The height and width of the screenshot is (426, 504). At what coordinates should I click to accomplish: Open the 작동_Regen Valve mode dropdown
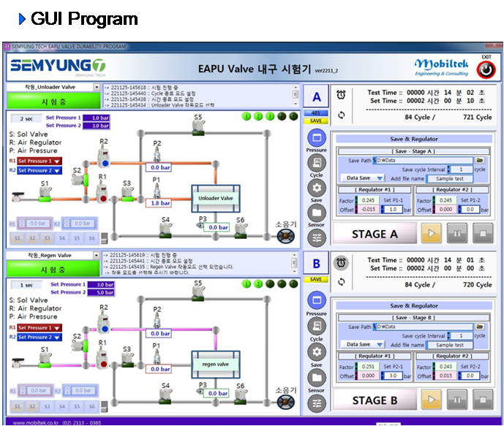[97, 255]
